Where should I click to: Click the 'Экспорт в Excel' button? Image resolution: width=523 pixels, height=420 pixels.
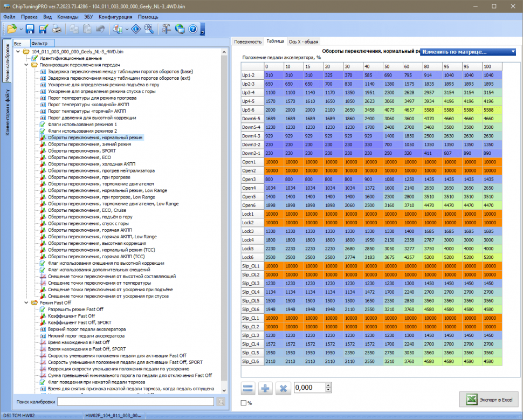[x=488, y=400]
